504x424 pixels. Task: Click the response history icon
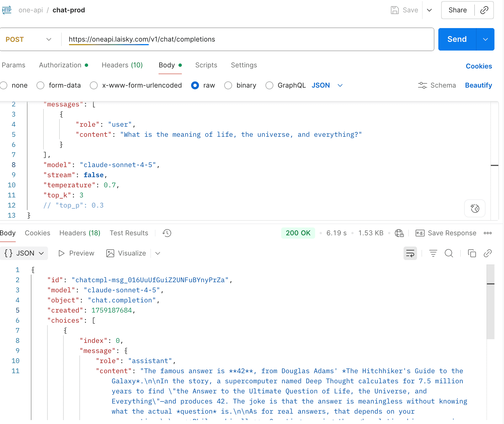coord(167,233)
